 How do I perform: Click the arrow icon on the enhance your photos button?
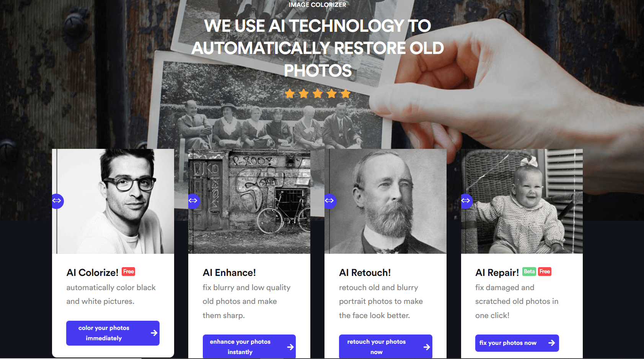click(290, 347)
